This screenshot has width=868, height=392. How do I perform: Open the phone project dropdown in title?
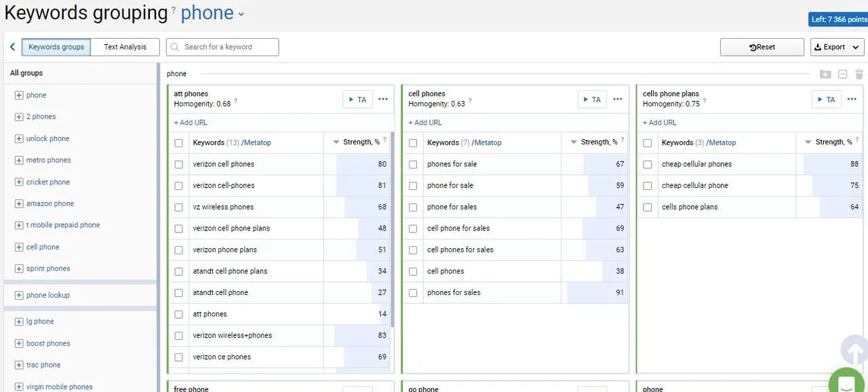(212, 13)
